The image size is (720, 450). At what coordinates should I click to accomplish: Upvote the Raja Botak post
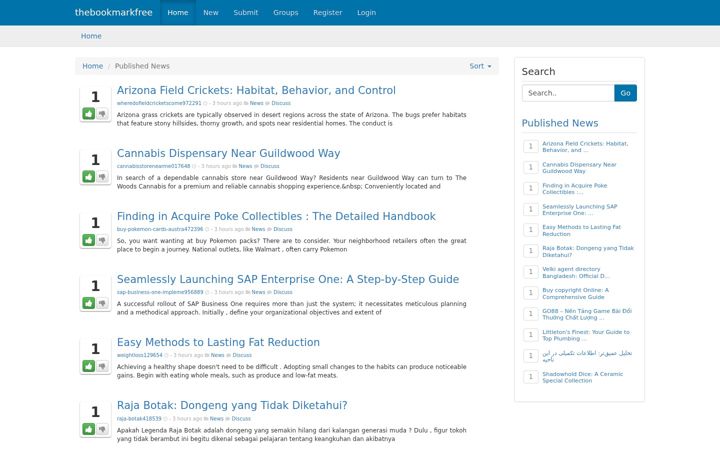click(89, 429)
